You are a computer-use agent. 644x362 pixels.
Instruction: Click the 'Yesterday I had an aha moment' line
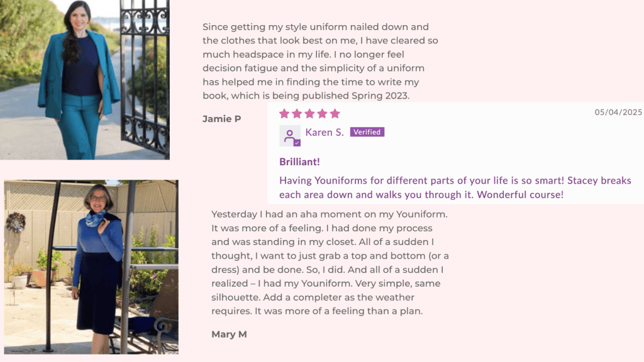[x=329, y=214]
